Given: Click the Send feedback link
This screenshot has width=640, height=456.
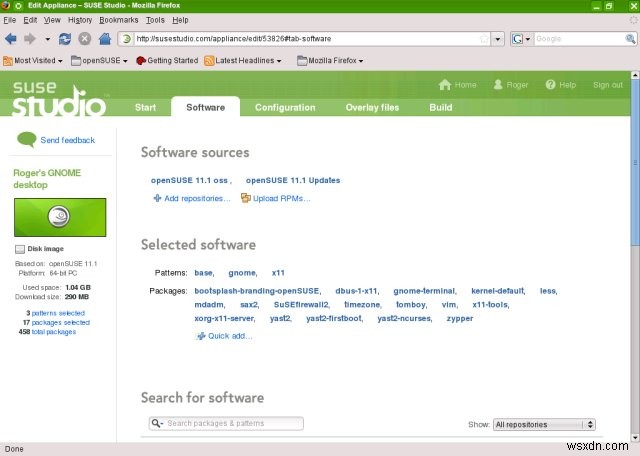Looking at the screenshot, I should [68, 140].
